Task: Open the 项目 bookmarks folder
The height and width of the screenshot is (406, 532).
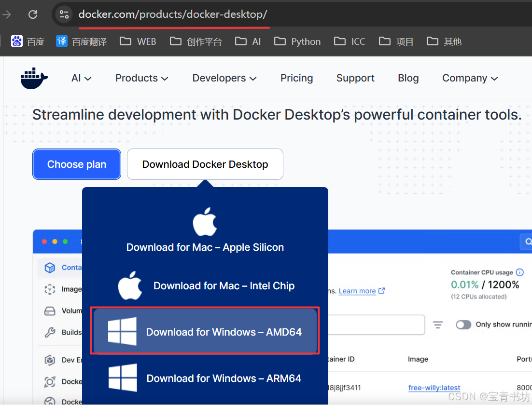Action: point(396,41)
